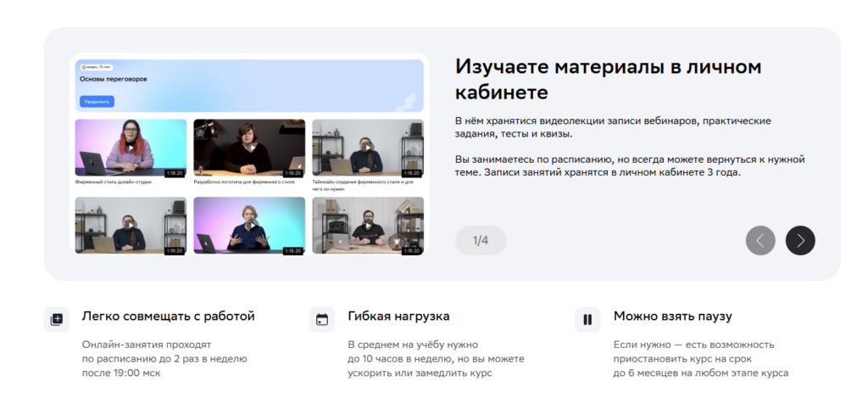The image size is (868, 409).
Task: Click the Можно взять паузу heading
Action: point(672,317)
